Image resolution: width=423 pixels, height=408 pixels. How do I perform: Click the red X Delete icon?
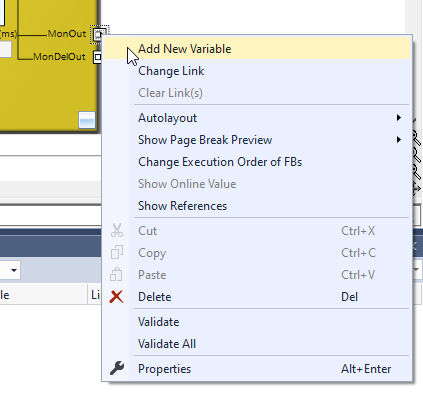(117, 297)
